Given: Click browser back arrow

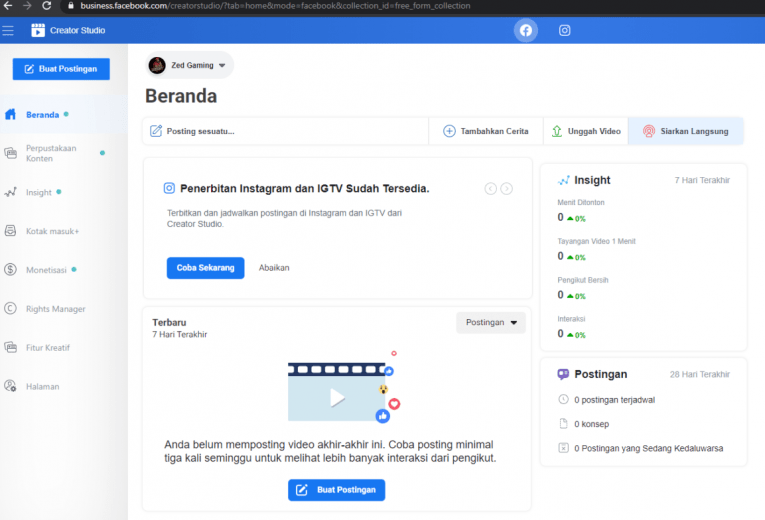Looking at the screenshot, I should 8,6.
